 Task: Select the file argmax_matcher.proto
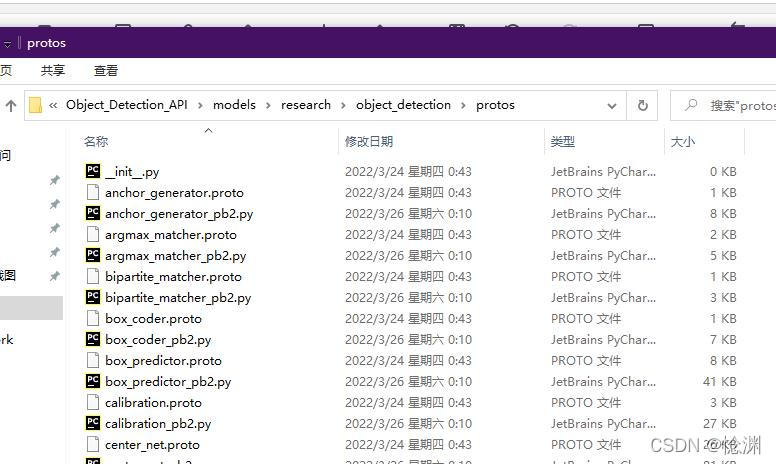tap(171, 234)
